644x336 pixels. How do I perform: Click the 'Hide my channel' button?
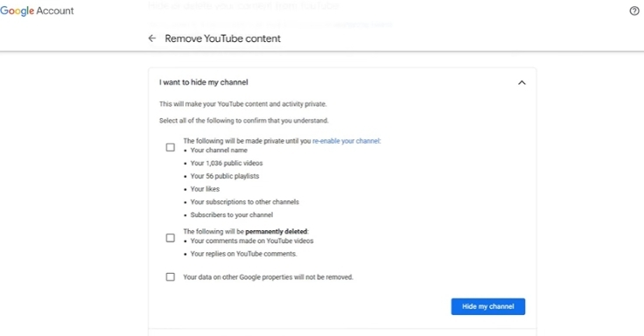click(x=488, y=306)
